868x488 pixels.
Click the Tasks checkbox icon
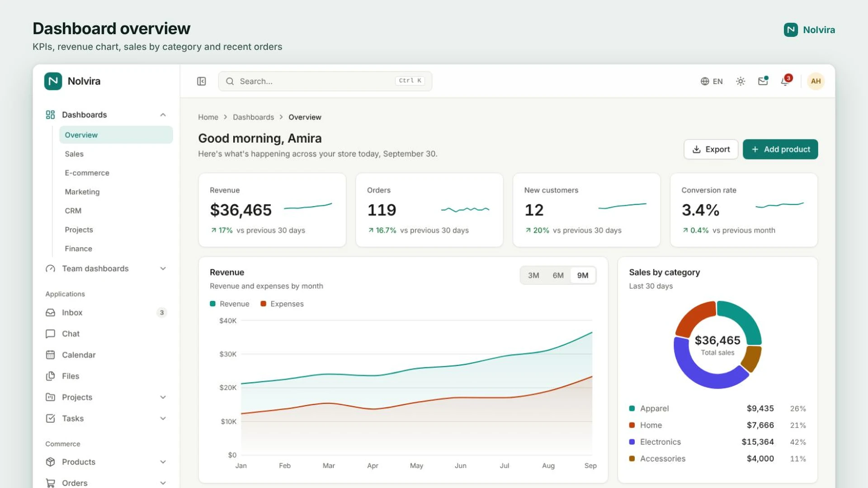coord(50,418)
